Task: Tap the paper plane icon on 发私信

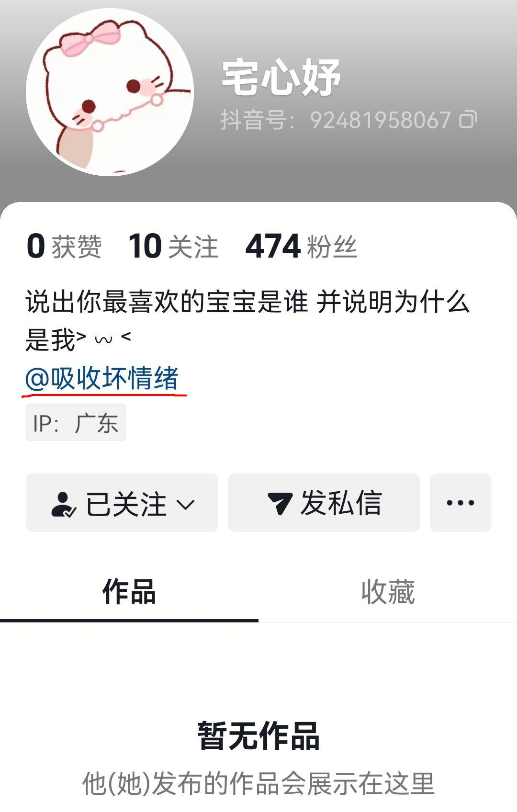Action: [280, 503]
